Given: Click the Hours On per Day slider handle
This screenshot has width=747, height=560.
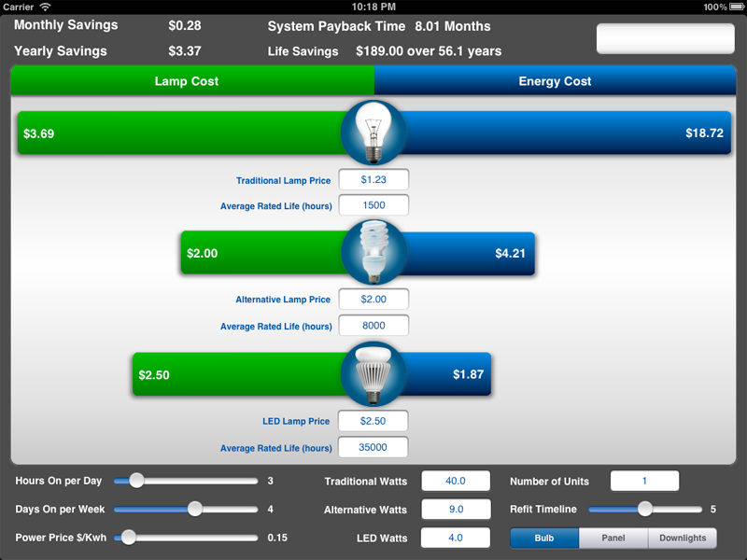Looking at the screenshot, I should [x=136, y=481].
